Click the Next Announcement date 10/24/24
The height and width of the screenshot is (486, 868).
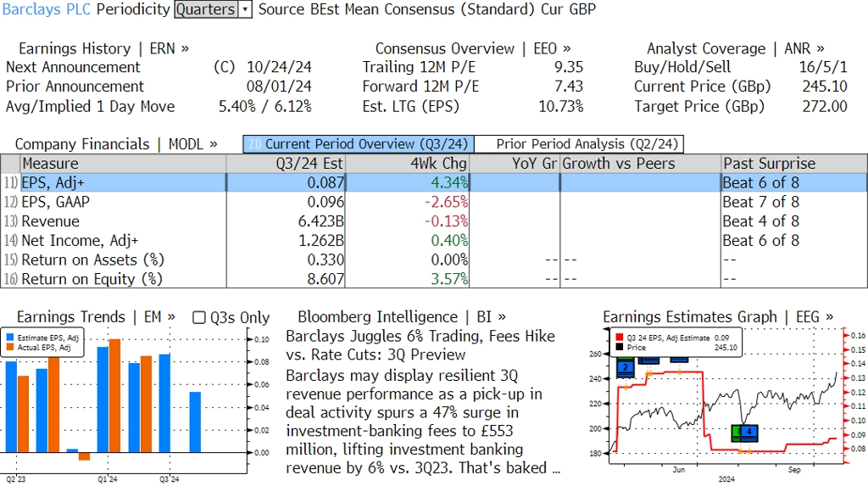(279, 67)
